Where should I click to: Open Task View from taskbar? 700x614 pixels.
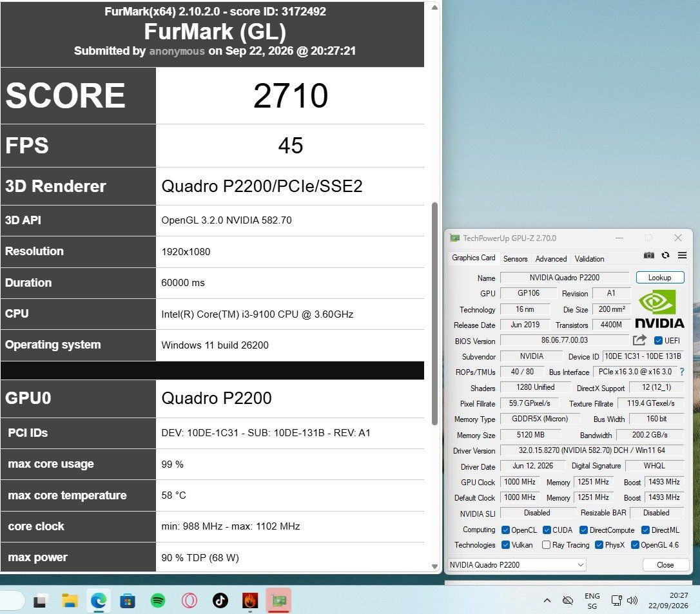point(40,601)
